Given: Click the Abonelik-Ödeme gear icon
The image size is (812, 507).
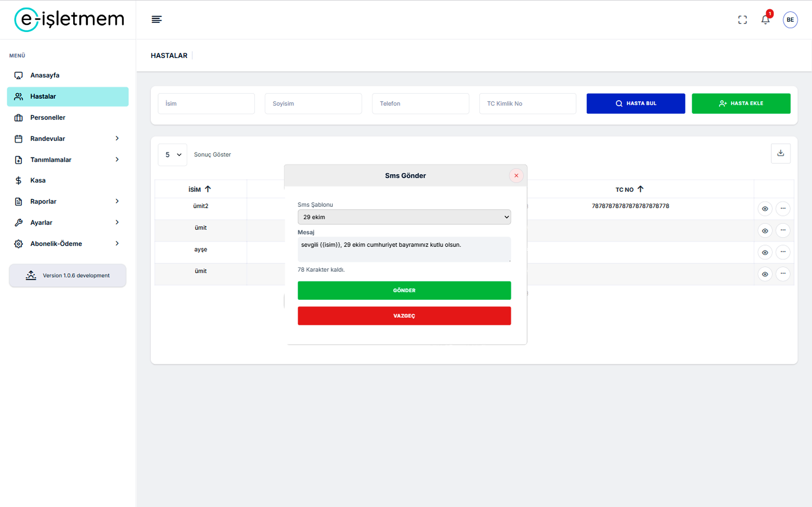Looking at the screenshot, I should point(19,244).
